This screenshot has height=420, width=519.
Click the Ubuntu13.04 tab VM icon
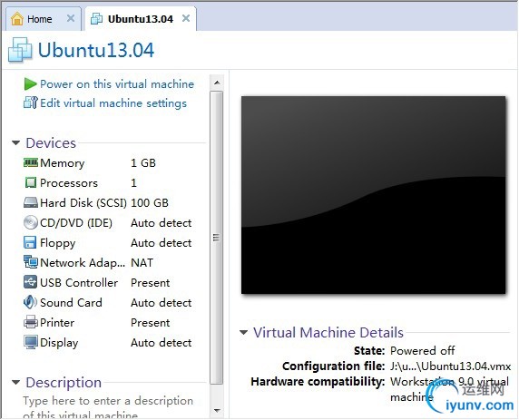[96, 19]
